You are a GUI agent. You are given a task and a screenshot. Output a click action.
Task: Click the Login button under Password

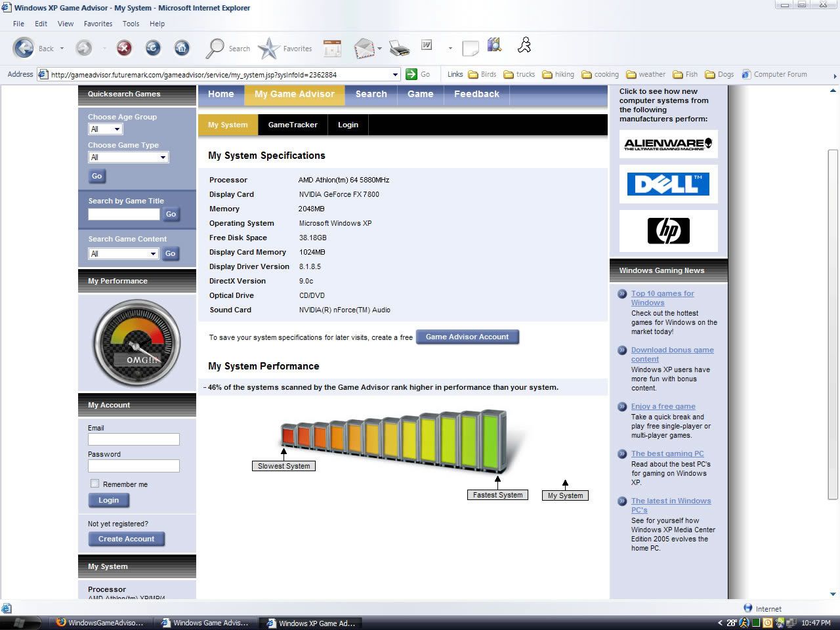(109, 500)
